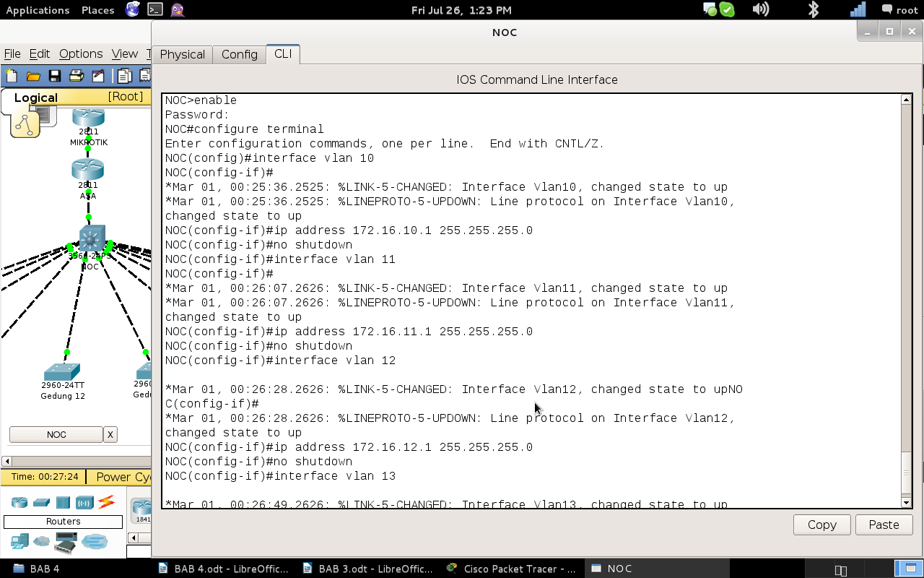The height and width of the screenshot is (578, 924).
Task: Select the 1841 router model thumbnail
Action: point(142,510)
